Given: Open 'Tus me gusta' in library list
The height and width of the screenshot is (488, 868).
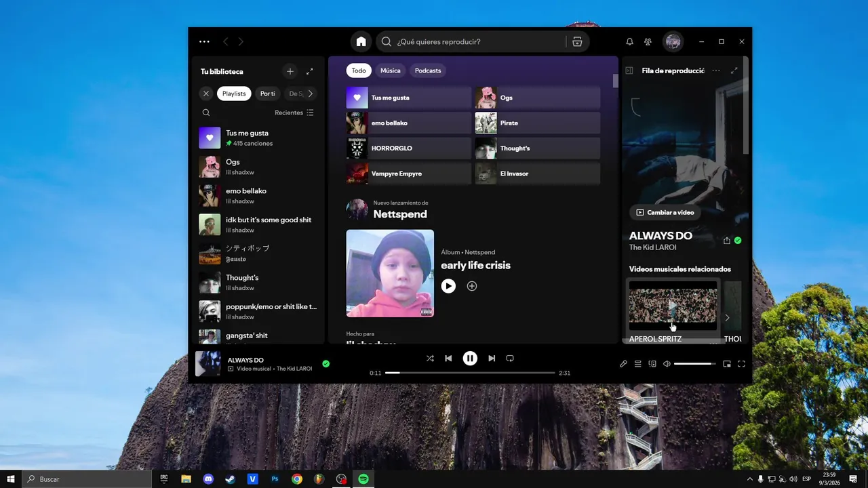Looking at the screenshot, I should pos(258,138).
